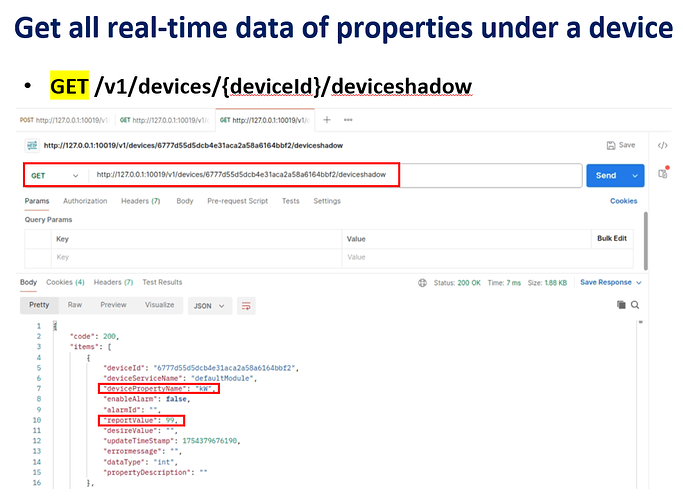Open the GET method dropdown
Viewport: 683px width, 500px height.
[55, 176]
